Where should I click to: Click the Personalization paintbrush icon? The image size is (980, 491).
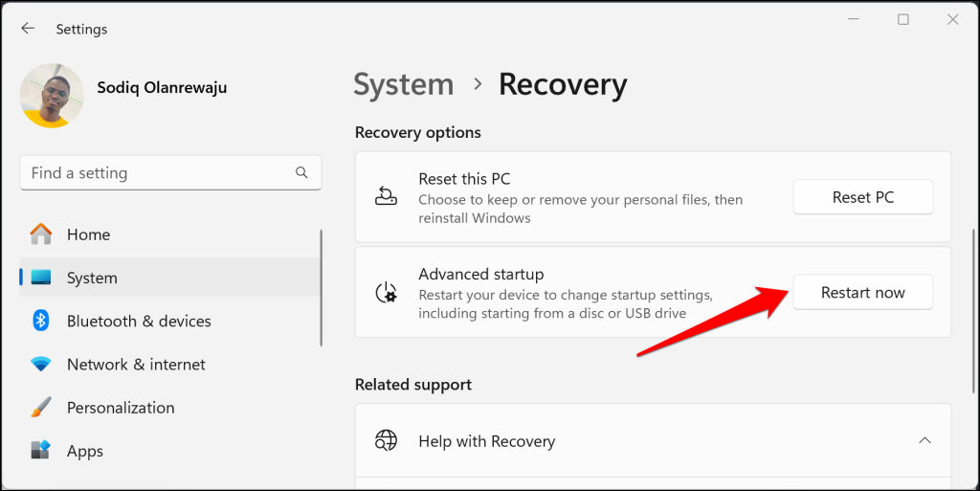(41, 408)
